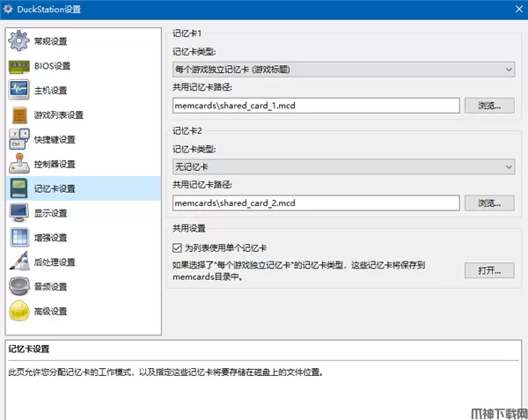Click the keyboard keys icon for 快捷键设置
The height and width of the screenshot is (420, 528).
(x=18, y=139)
